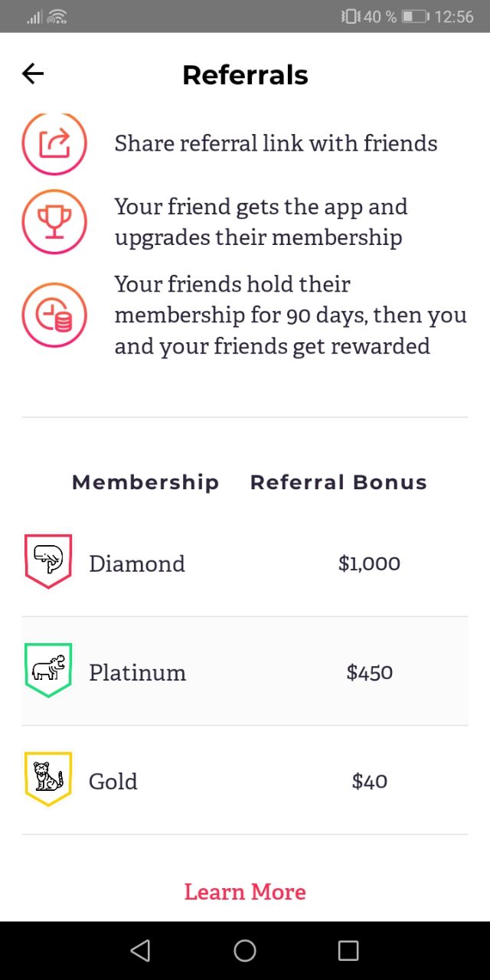Open recent apps with the square button
Viewport: 490px width, 980px height.
point(348,950)
